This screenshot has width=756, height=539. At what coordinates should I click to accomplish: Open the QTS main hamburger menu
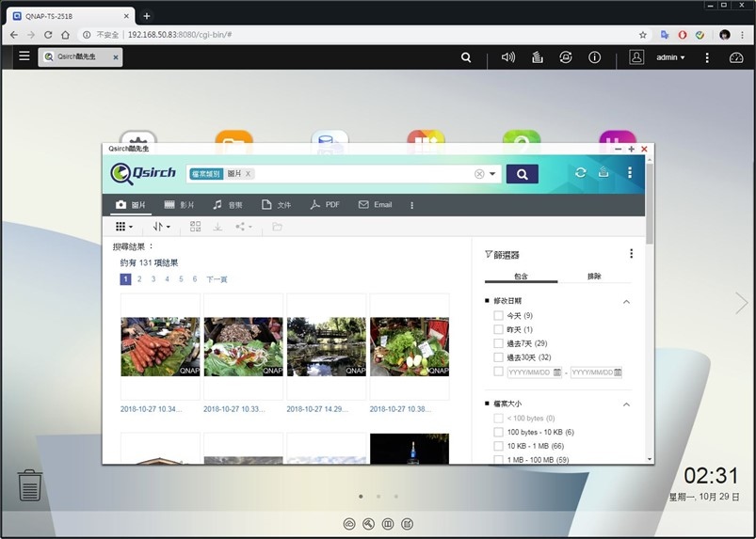[24, 56]
